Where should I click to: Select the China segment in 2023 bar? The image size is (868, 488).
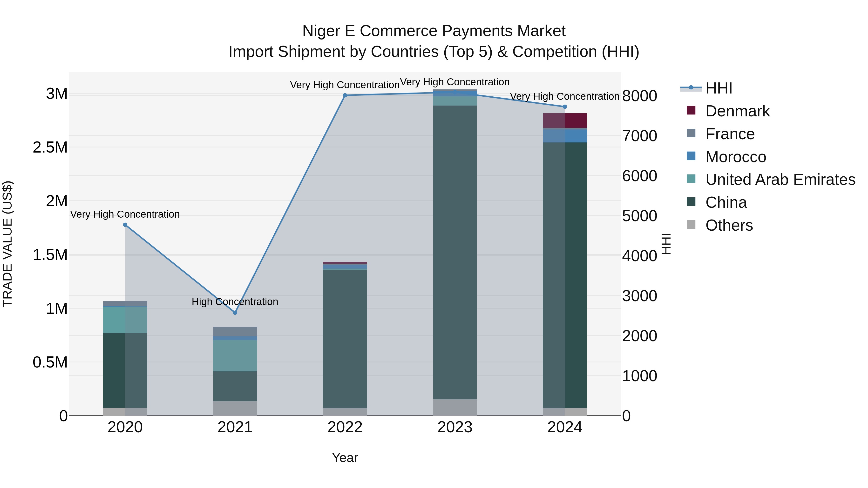click(x=455, y=252)
